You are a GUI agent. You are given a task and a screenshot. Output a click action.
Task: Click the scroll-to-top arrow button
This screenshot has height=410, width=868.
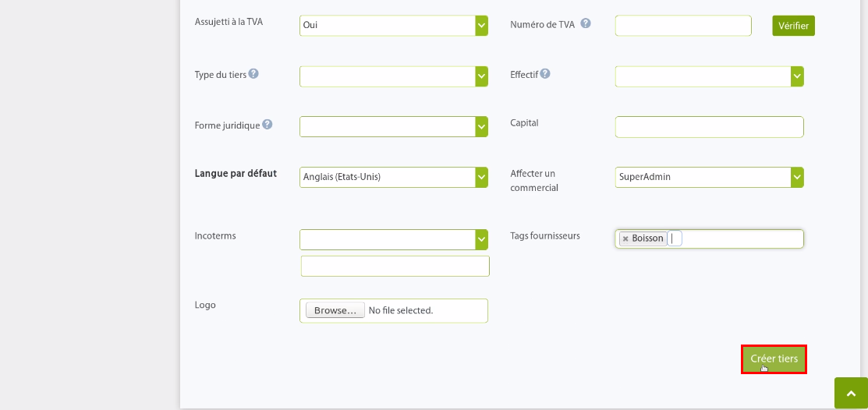[851, 394]
